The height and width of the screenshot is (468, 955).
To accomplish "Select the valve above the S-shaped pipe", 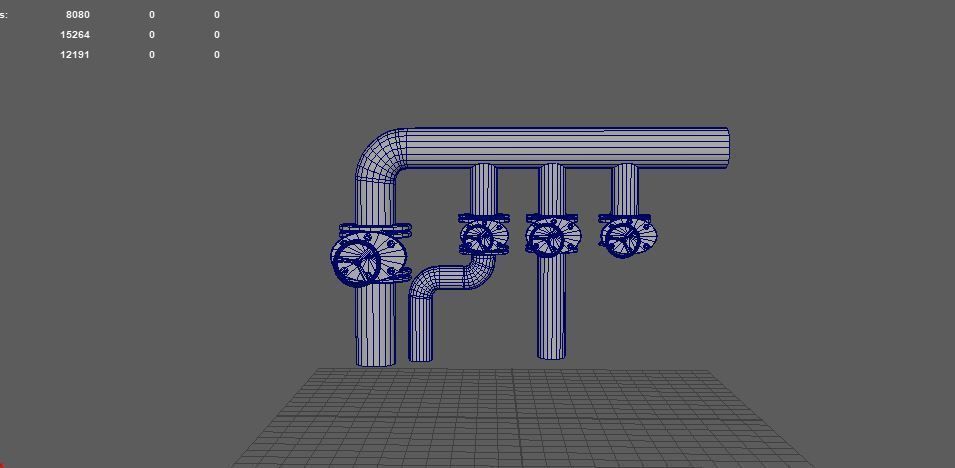I will coord(484,235).
